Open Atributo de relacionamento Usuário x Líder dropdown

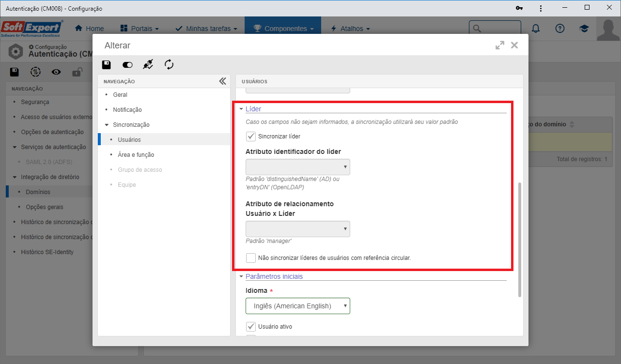coord(298,229)
